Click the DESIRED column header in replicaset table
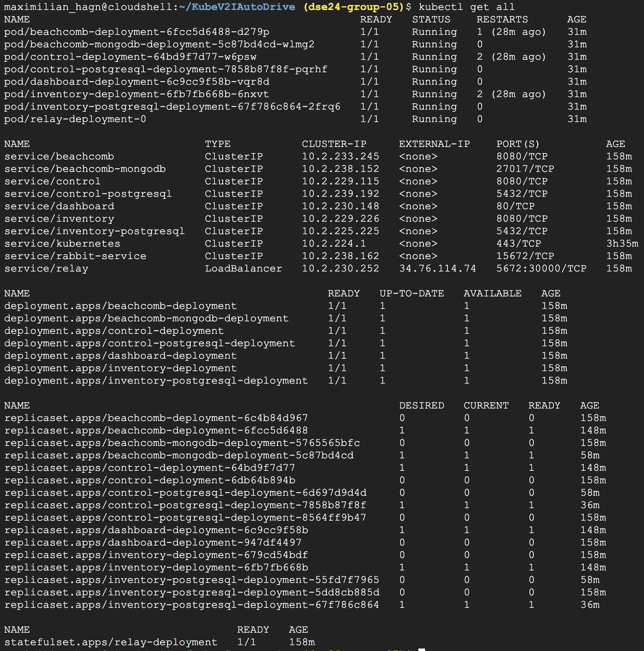 [x=421, y=406]
